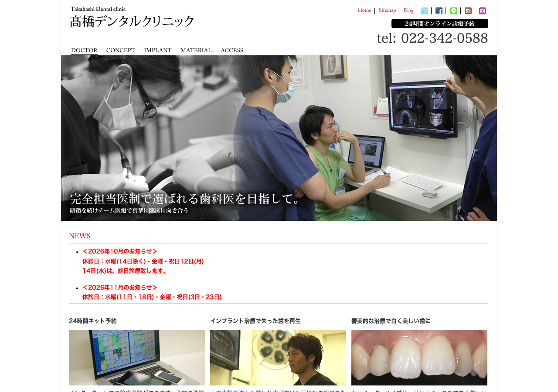Open the Facebook icon in the header
Viewport: 558px width, 392px height.
[439, 11]
